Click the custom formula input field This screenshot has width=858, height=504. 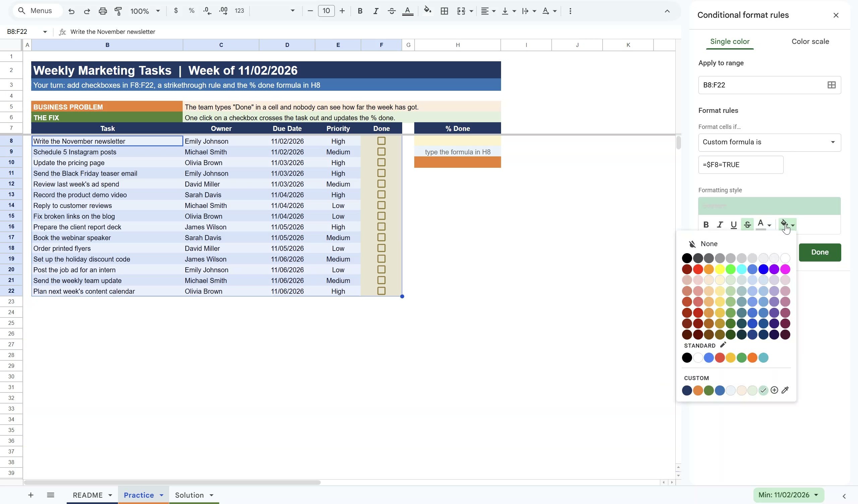coord(741,165)
